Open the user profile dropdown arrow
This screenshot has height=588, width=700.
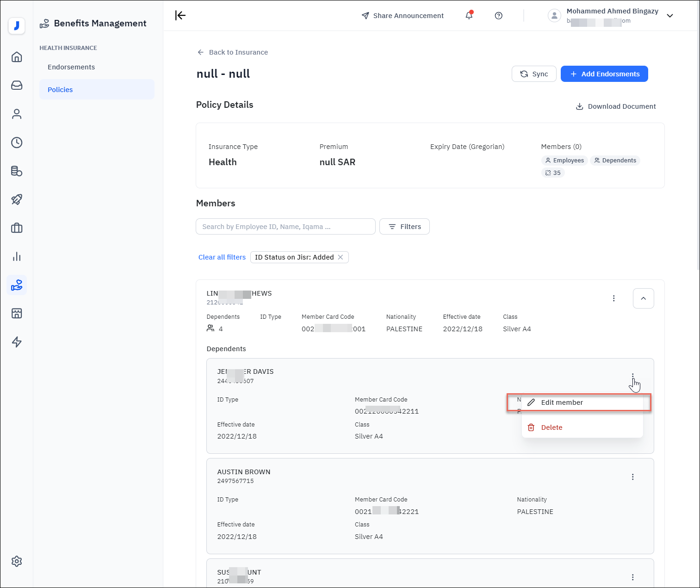(x=669, y=16)
